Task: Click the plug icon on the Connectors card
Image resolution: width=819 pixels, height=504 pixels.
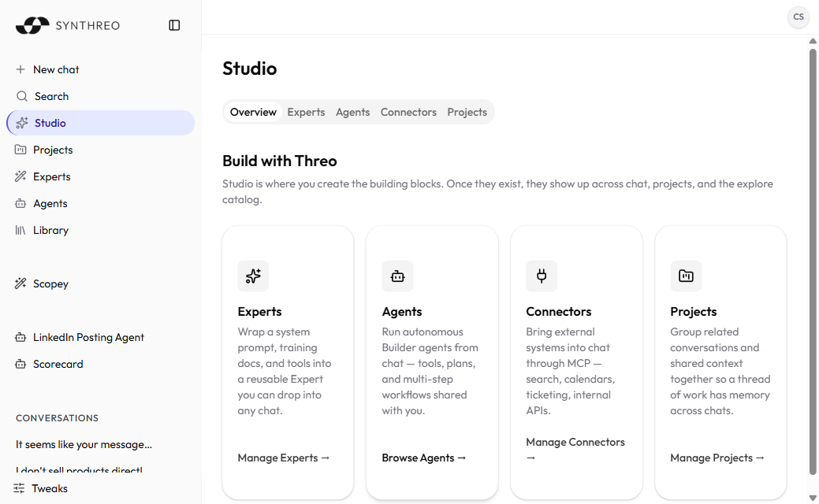Action: pyautogui.click(x=542, y=276)
